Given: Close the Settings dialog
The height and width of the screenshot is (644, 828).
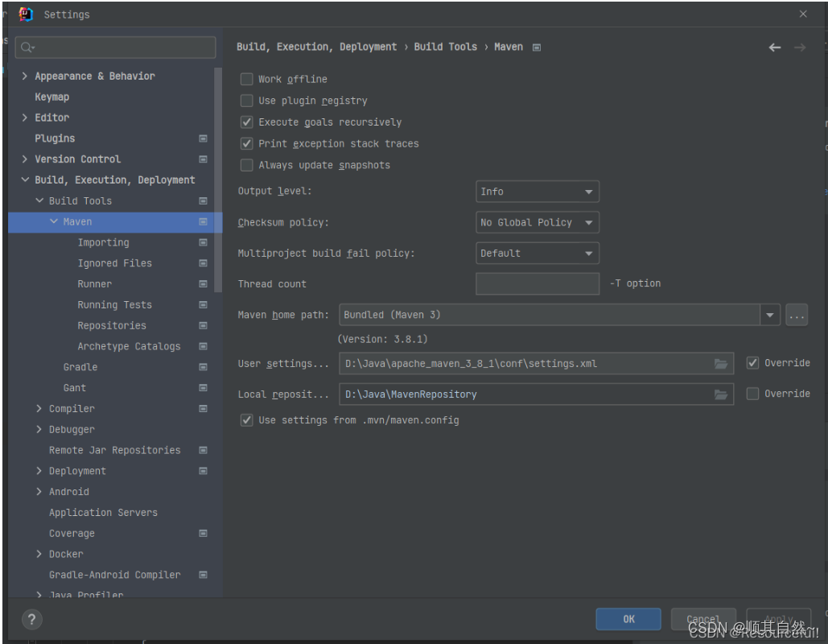Looking at the screenshot, I should click(x=803, y=14).
